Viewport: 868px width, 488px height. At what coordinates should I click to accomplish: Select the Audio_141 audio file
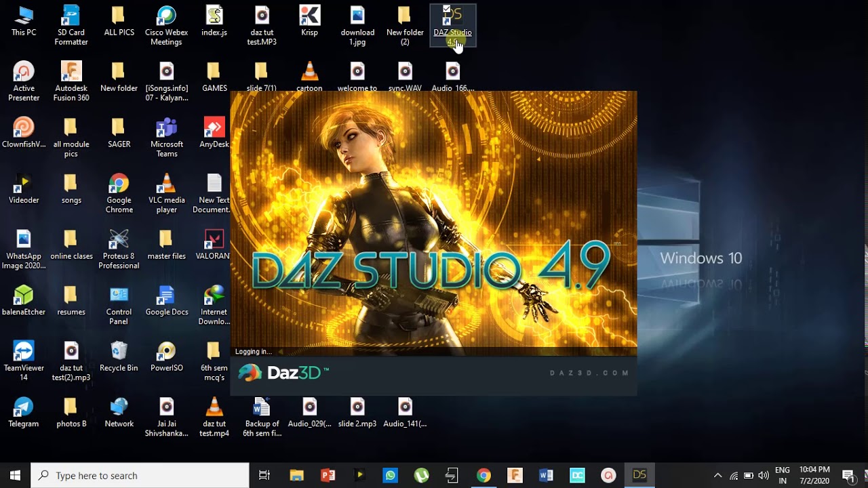[x=405, y=412]
